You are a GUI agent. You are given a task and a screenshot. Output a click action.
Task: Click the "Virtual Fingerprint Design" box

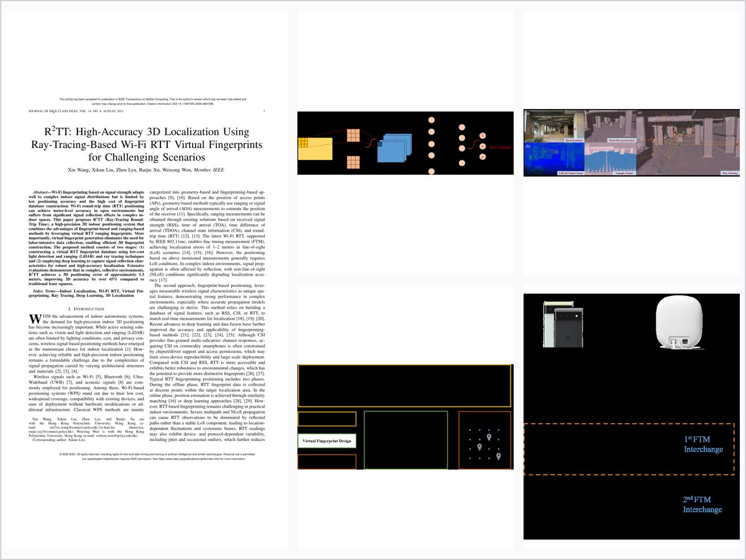click(327, 441)
